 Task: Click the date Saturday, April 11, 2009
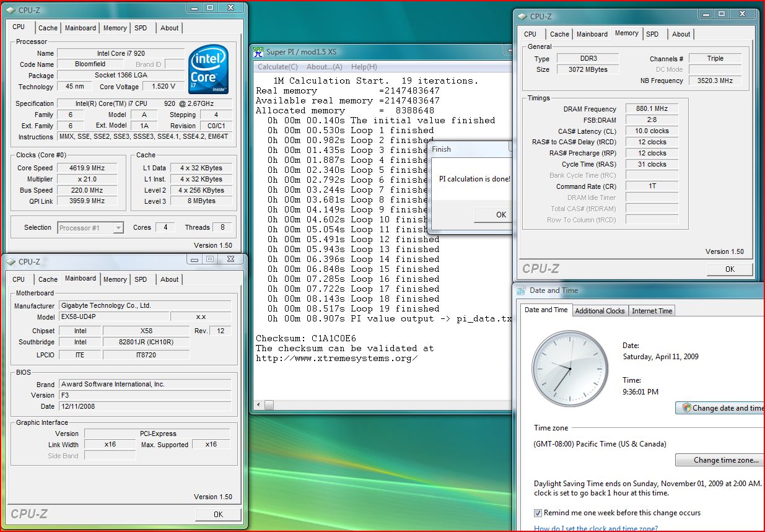(660, 357)
